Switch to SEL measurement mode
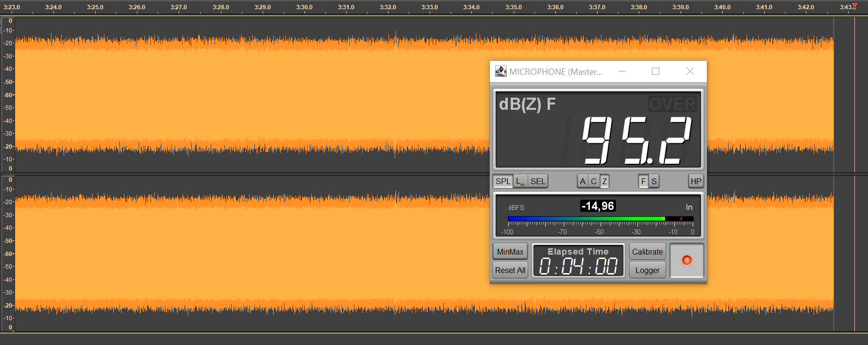 pos(538,181)
